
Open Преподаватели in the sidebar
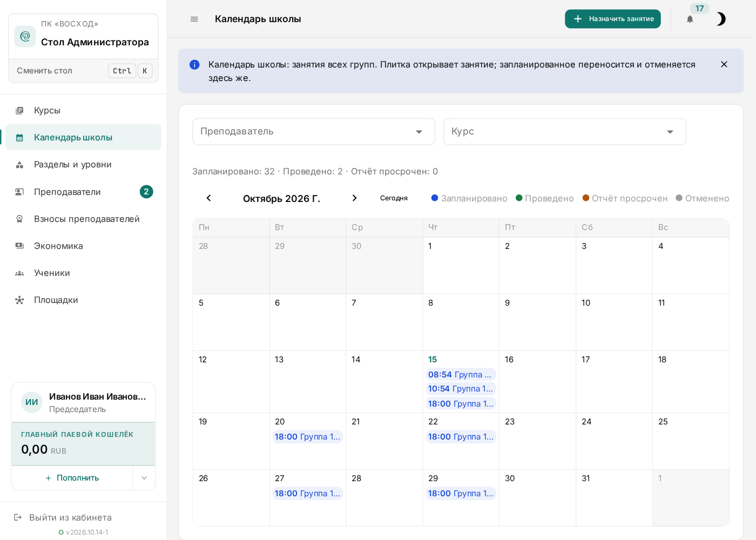click(83, 192)
